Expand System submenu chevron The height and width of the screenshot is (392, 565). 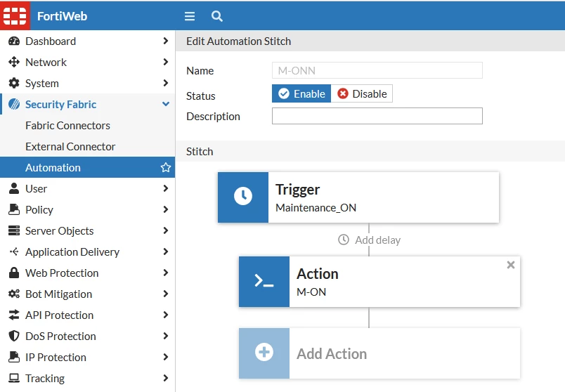[165, 83]
